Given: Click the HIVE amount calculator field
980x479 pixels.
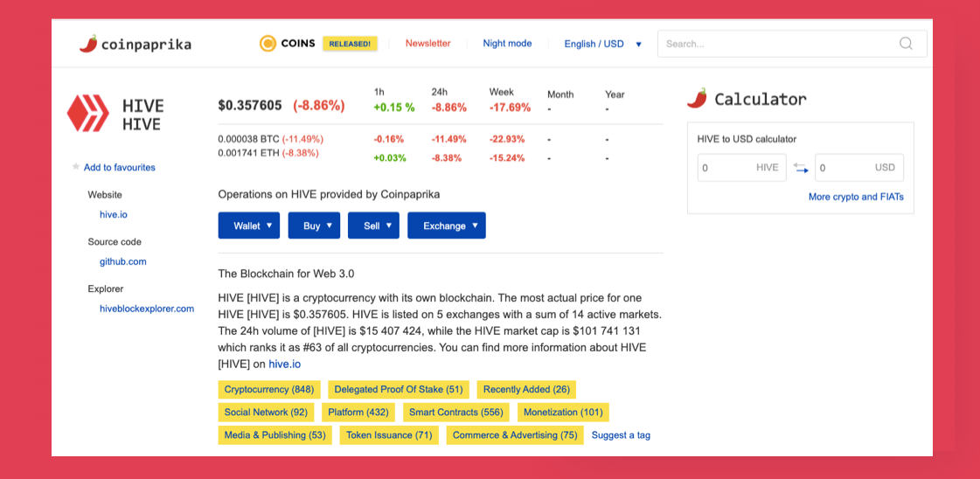Looking at the screenshot, I should [741, 167].
